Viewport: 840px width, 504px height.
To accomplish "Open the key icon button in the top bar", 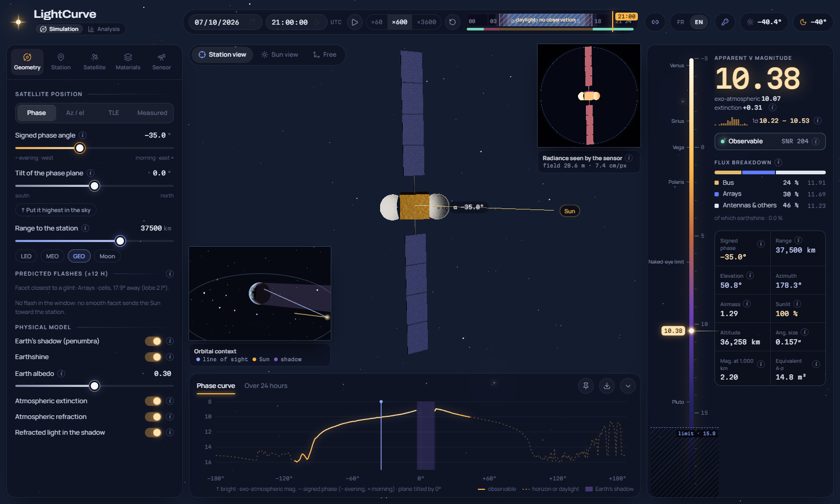I will tap(725, 22).
